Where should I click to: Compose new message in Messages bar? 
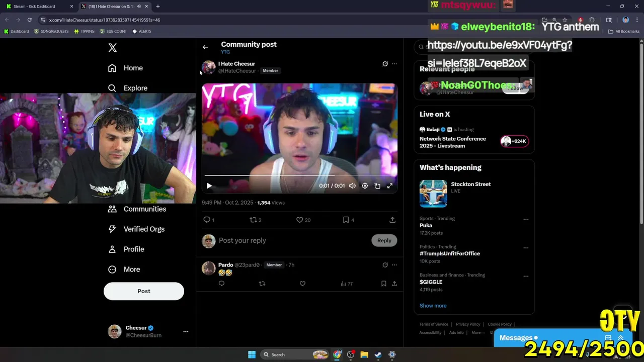pyautogui.click(x=608, y=338)
